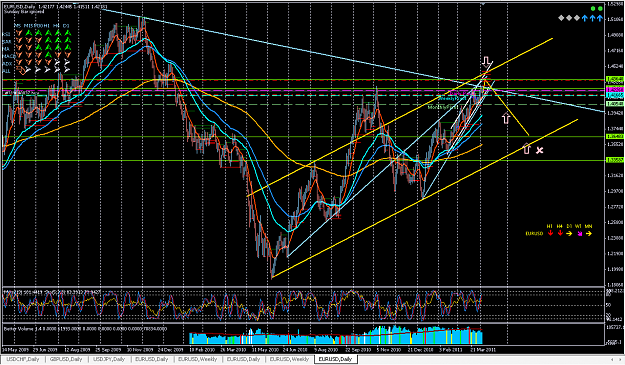
Task: Click the 'Sunday Bar ignored' label text
Action: [x=24, y=12]
